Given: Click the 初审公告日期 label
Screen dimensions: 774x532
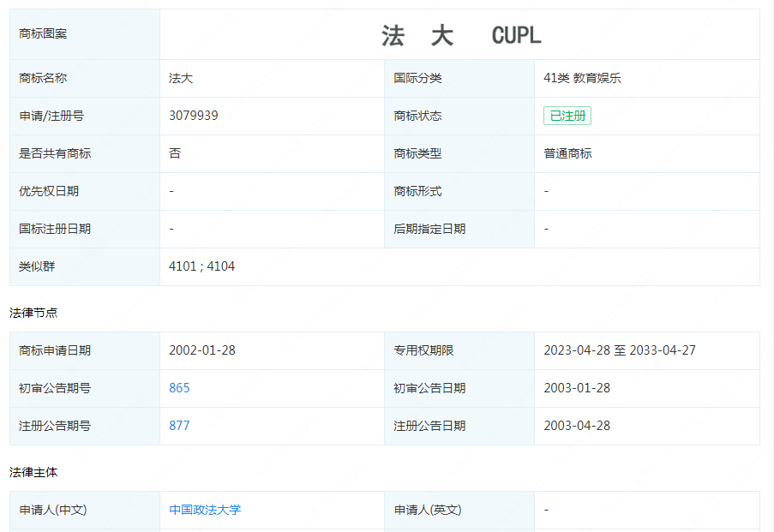Looking at the screenshot, I should point(429,388).
